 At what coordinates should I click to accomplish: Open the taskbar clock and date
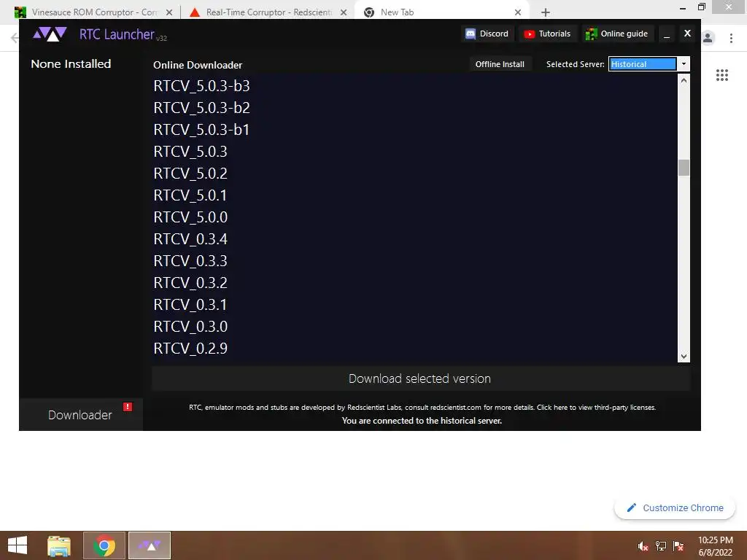[x=716, y=546]
